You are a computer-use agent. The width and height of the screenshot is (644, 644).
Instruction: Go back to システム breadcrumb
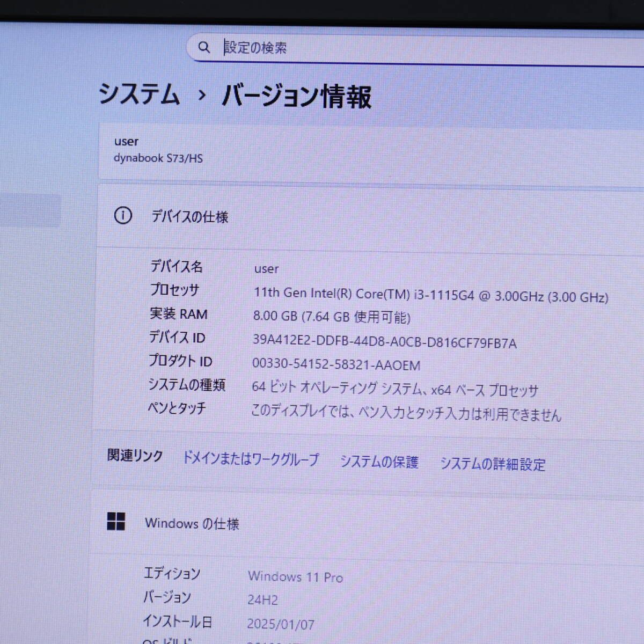coord(139,94)
